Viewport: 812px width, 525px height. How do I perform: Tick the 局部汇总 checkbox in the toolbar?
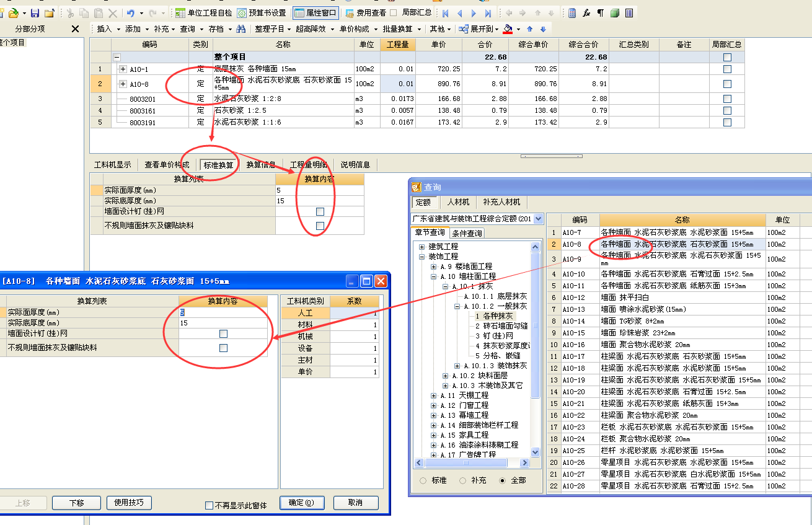click(x=393, y=12)
